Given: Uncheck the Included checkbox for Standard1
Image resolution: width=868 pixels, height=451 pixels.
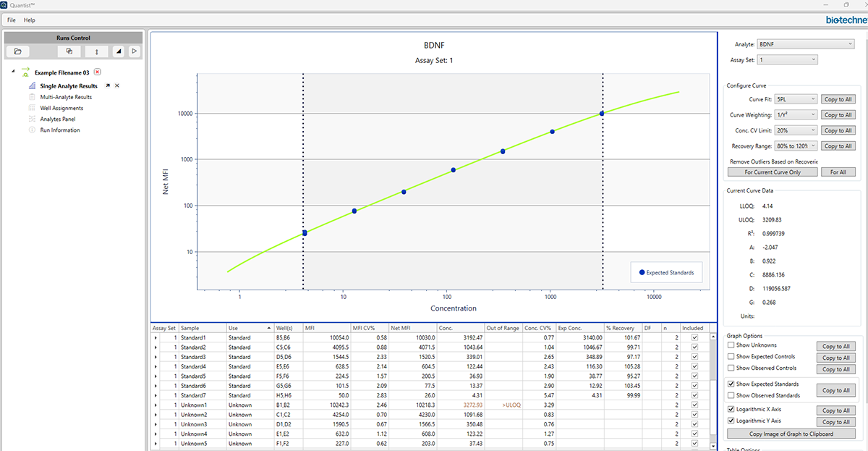Looking at the screenshot, I should coord(695,337).
